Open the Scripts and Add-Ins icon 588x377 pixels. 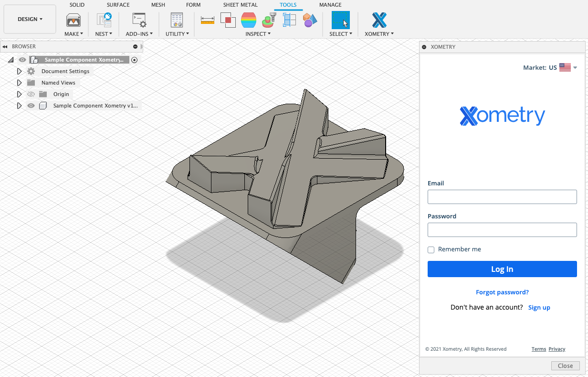click(139, 20)
